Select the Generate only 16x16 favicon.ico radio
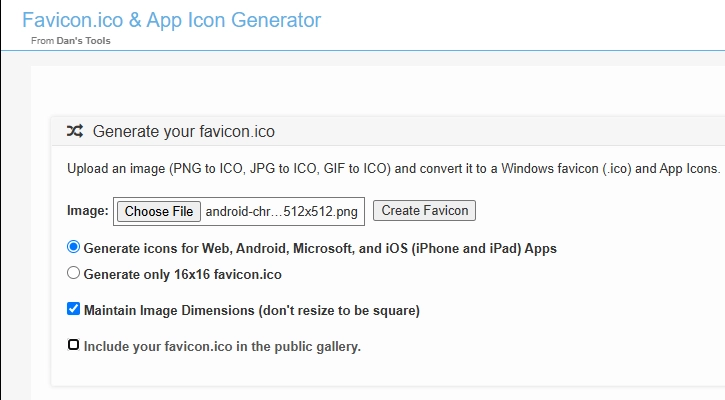The image size is (725, 400). click(x=74, y=273)
